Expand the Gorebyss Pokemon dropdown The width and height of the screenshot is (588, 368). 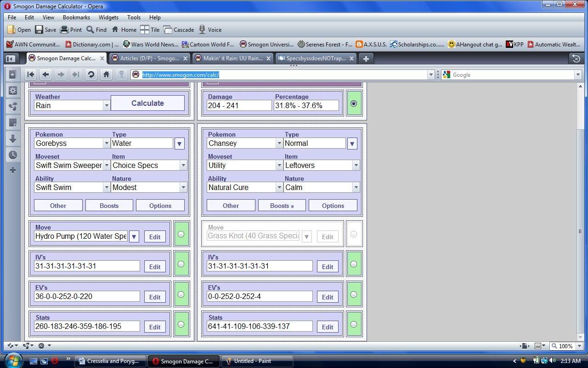pyautogui.click(x=106, y=143)
